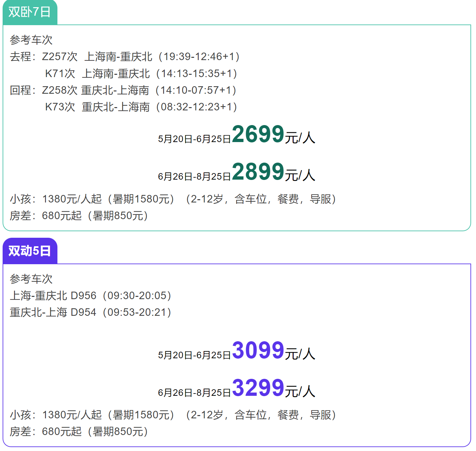Screen dimensions: 476x451
Task: Click 6月26日-8月25日 date beside 2899
Action: 194,176
